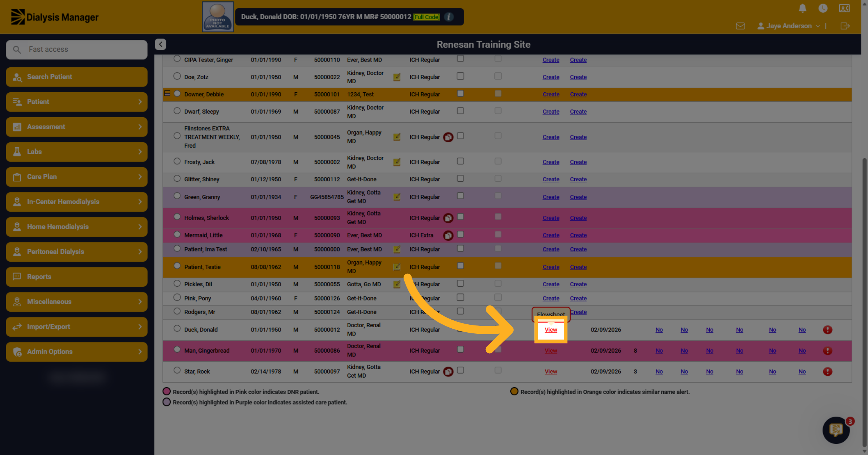Expand the Labs sidebar menu
868x455 pixels.
[77, 152]
